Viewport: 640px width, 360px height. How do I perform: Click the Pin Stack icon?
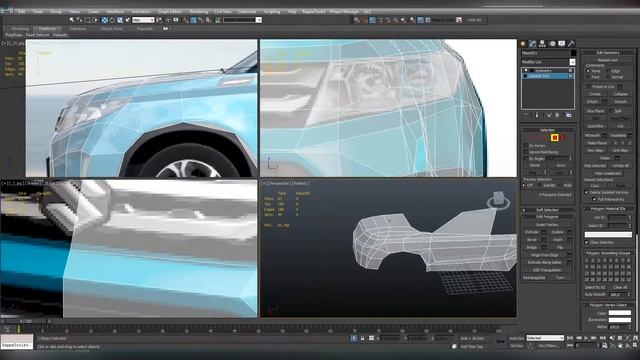point(527,116)
